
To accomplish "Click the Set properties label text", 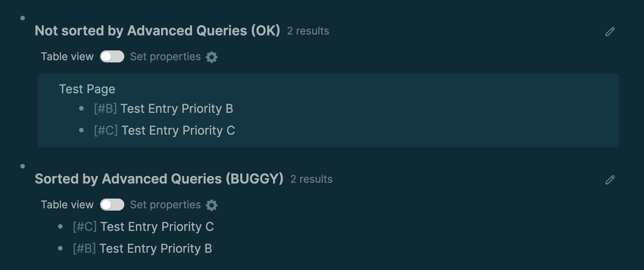I will 165,56.
